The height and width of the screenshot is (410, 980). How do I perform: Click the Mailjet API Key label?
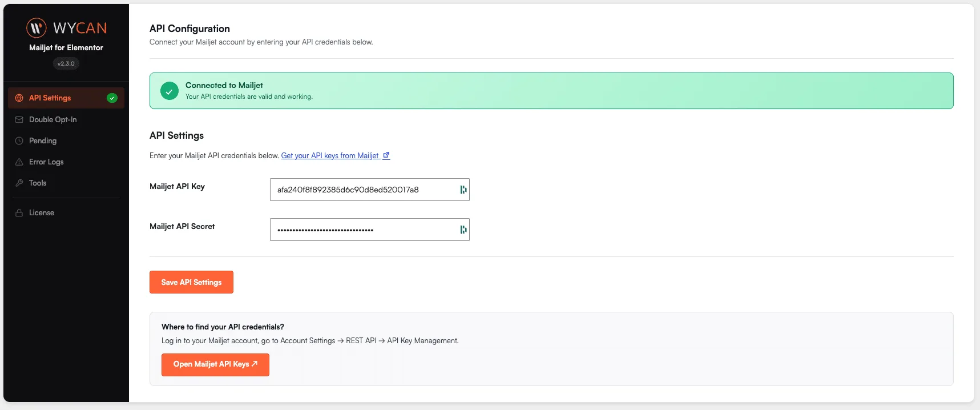click(177, 186)
